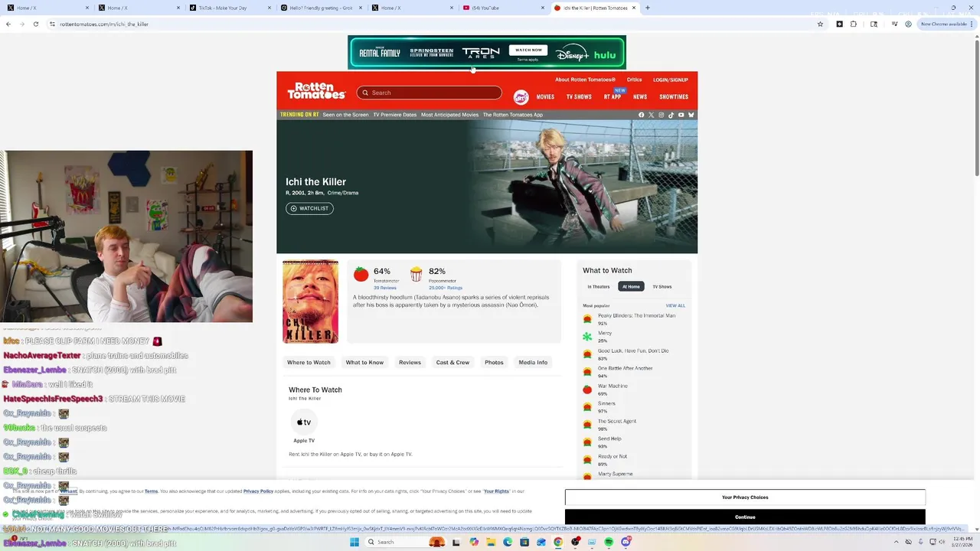Click the Rotten Tomatoes search field
Screen dimensions: 980x551
pyautogui.click(x=429, y=93)
